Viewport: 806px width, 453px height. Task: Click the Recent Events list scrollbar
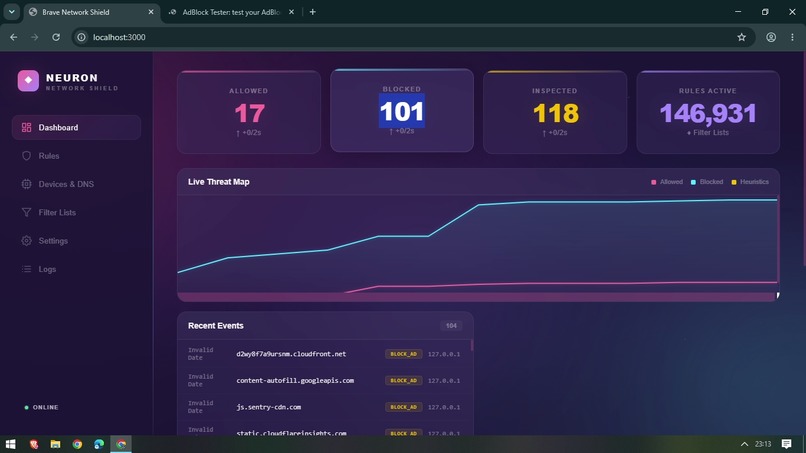471,346
